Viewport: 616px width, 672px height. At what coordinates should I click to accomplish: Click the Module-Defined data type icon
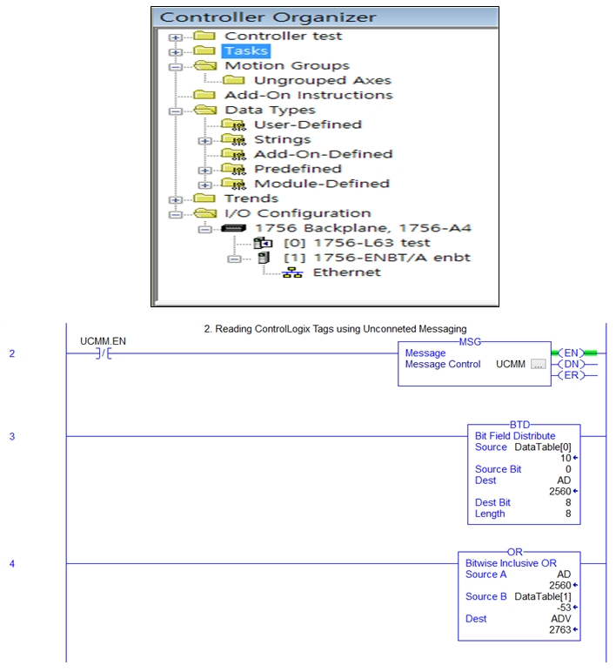(234, 184)
